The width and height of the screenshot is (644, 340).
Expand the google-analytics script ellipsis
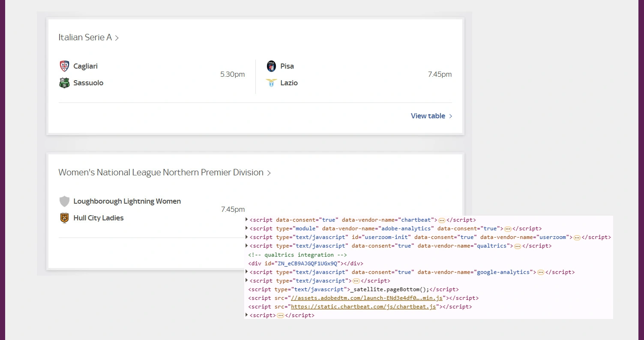pyautogui.click(x=541, y=272)
